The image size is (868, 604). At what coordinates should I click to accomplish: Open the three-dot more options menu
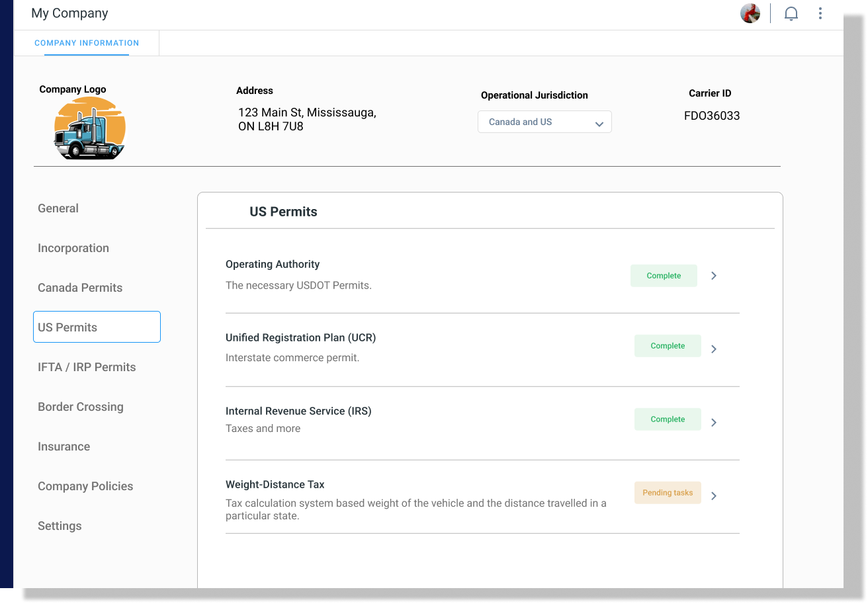(x=820, y=13)
